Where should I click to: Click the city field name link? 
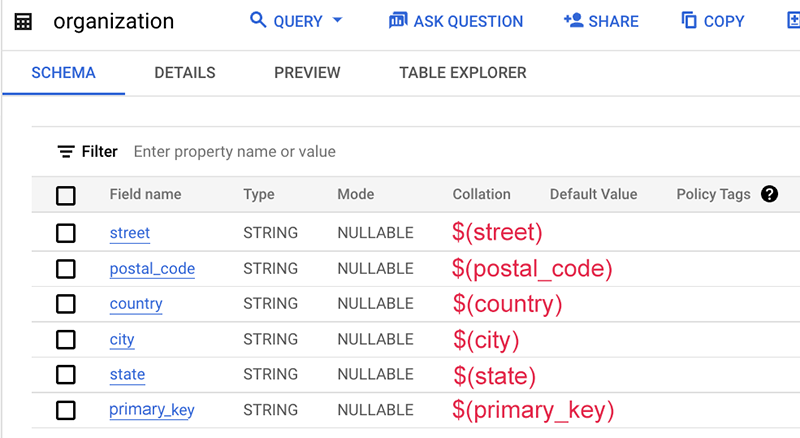click(x=122, y=339)
